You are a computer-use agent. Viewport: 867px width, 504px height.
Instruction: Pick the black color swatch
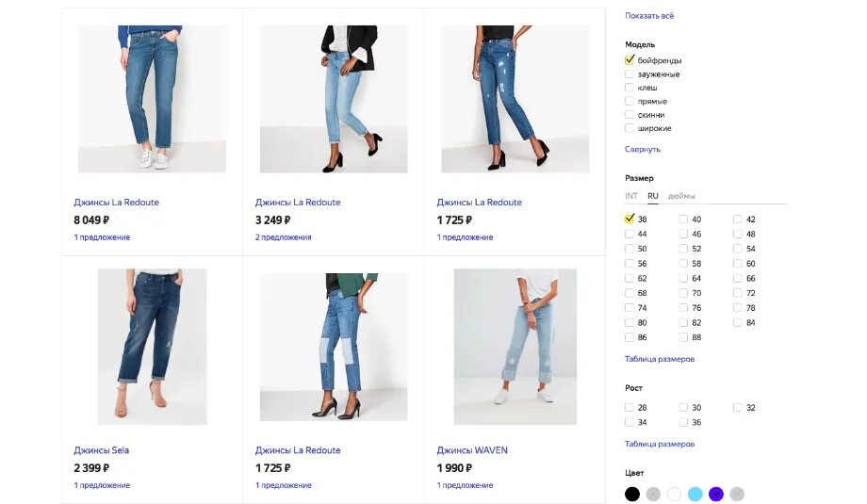tap(632, 494)
